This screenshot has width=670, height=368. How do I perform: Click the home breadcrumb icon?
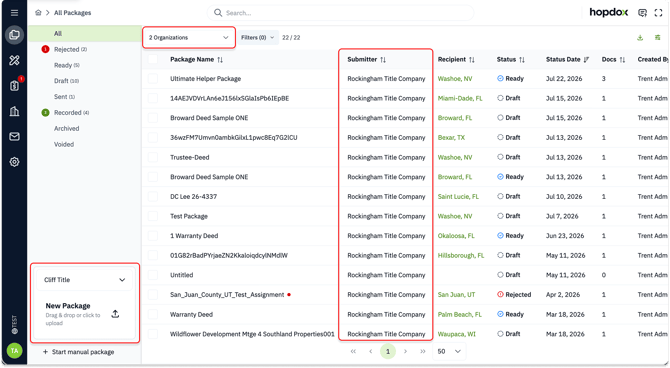point(38,13)
